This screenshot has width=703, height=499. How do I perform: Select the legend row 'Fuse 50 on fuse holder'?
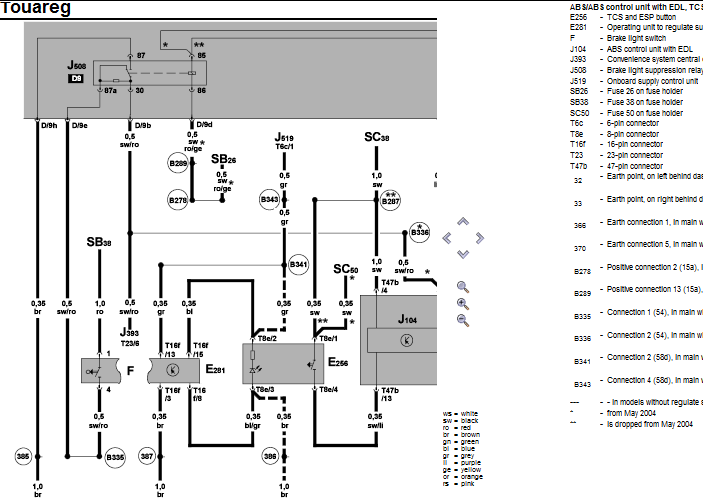tap(626, 113)
